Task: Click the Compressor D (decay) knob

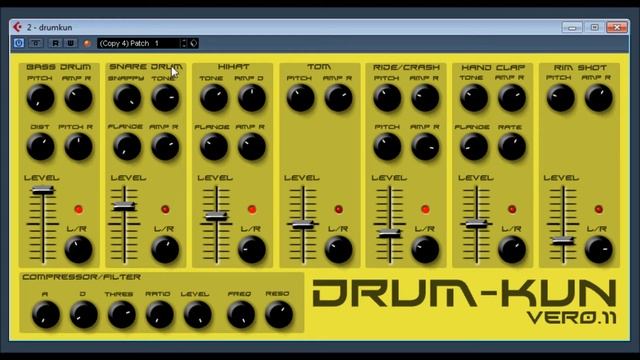Action: 84,315
